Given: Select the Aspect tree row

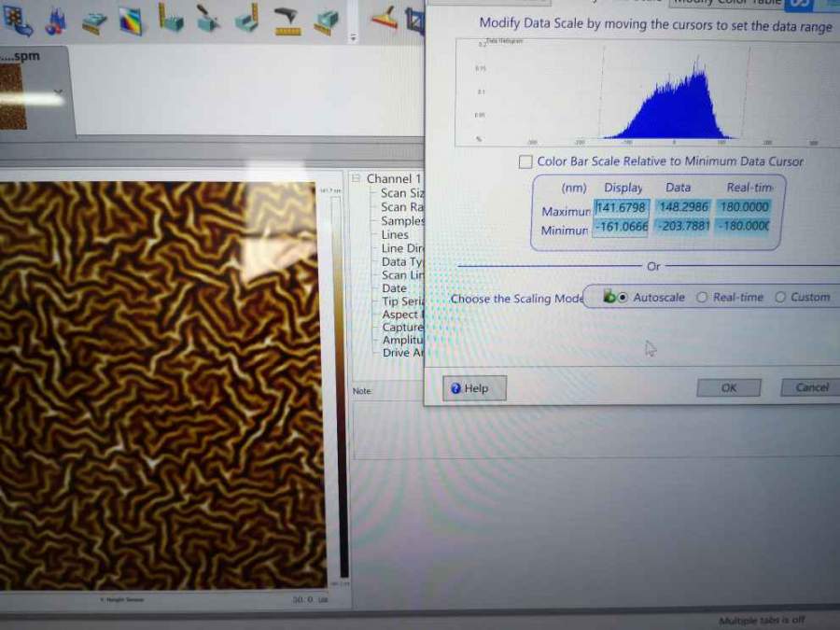Looking at the screenshot, I should (x=403, y=315).
